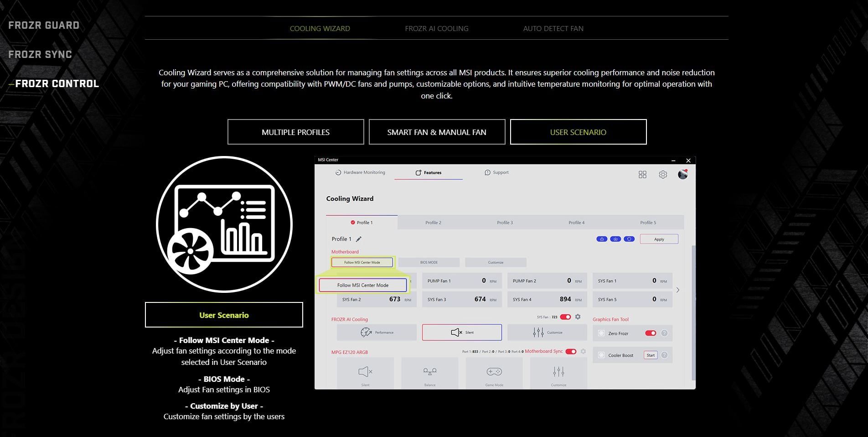The image size is (868, 437).
Task: Switch to the FROZR AI COOLING tab
Action: (436, 28)
